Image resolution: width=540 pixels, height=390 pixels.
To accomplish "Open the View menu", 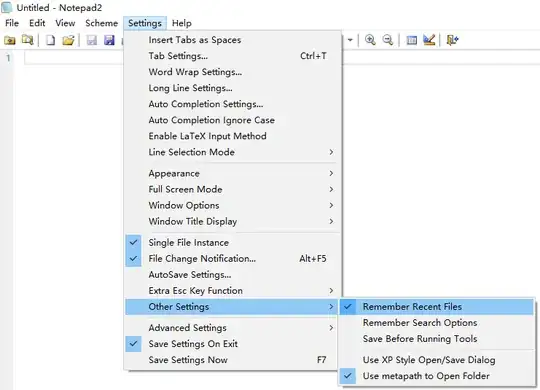I will point(65,23).
